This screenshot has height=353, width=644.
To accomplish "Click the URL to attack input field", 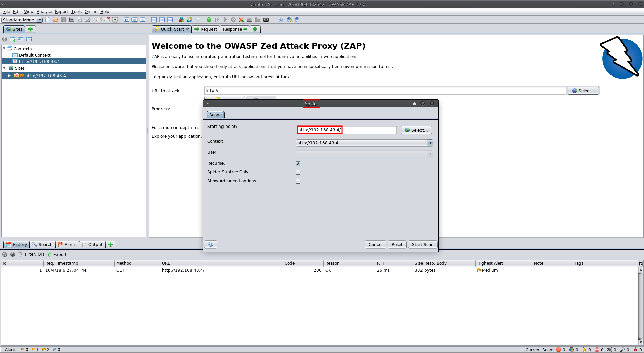I will 385,91.
